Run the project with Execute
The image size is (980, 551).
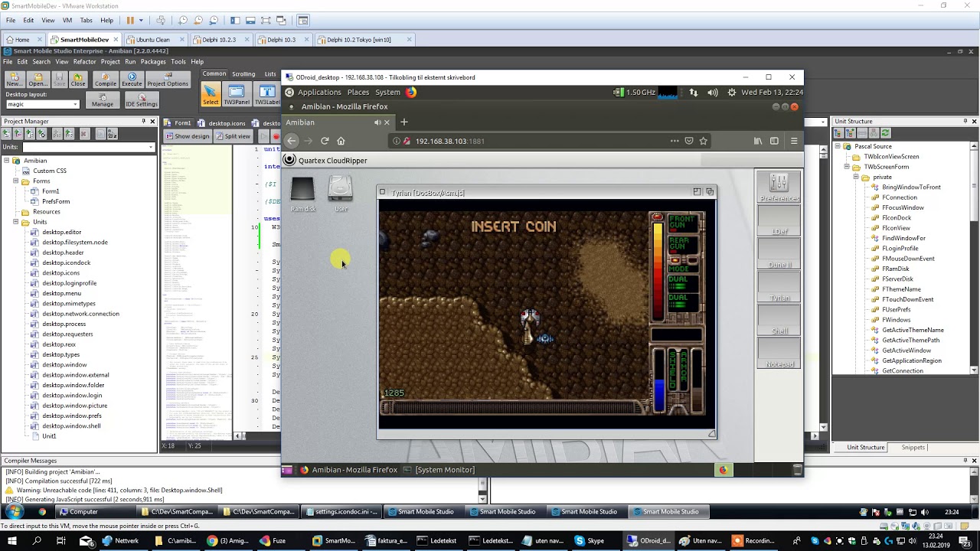click(x=132, y=80)
